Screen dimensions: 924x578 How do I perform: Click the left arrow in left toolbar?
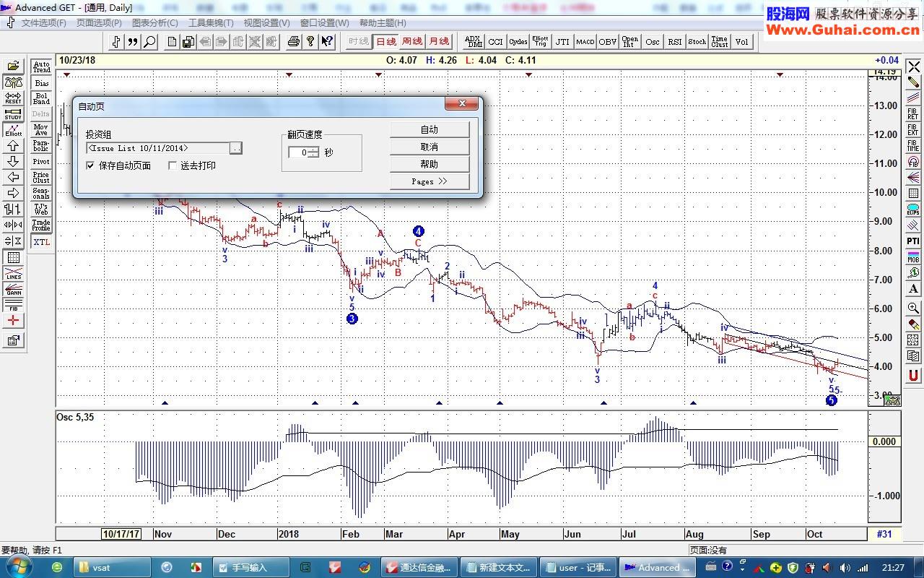[13, 178]
